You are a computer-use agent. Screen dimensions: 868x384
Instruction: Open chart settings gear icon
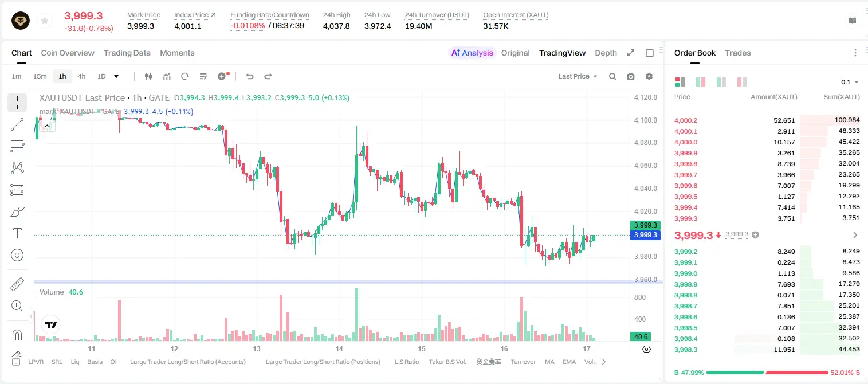pos(649,76)
